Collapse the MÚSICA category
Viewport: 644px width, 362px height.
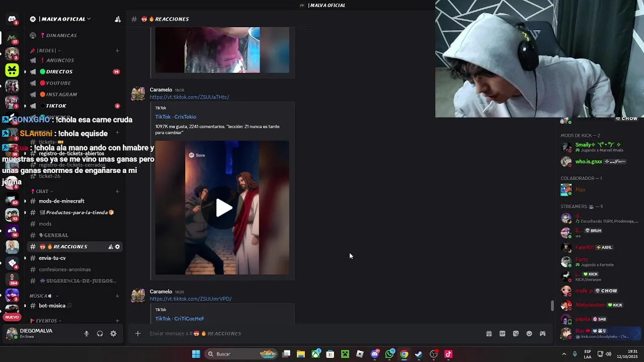click(43, 296)
